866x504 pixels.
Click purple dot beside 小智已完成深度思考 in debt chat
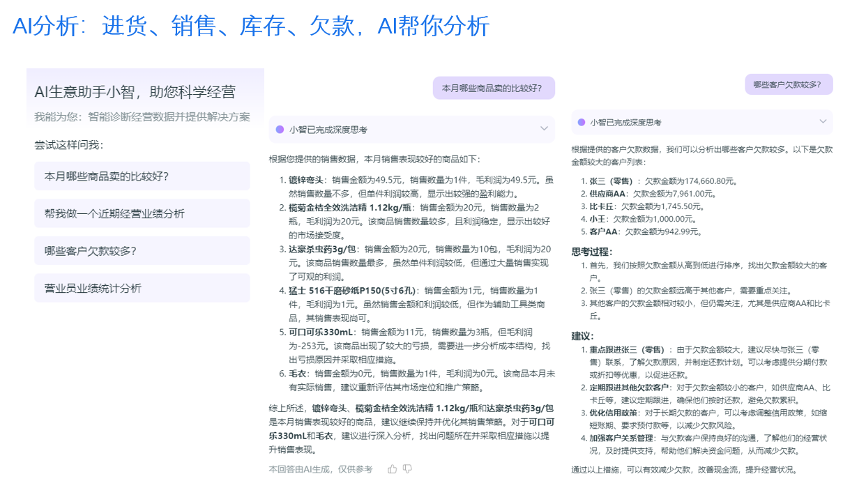pos(580,122)
